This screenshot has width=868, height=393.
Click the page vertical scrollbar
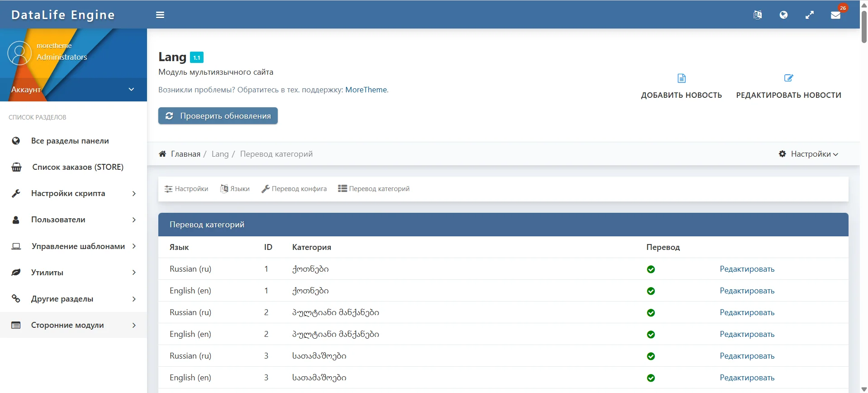(x=864, y=27)
